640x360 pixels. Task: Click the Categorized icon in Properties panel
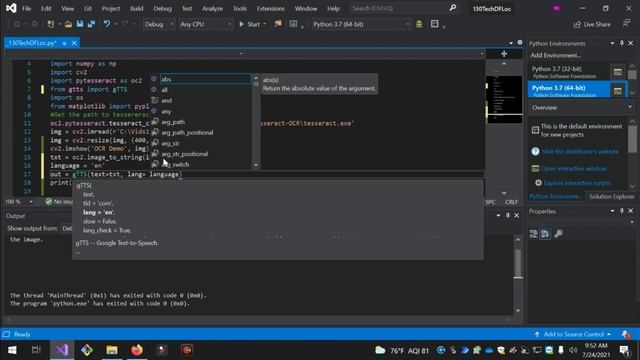pos(533,233)
